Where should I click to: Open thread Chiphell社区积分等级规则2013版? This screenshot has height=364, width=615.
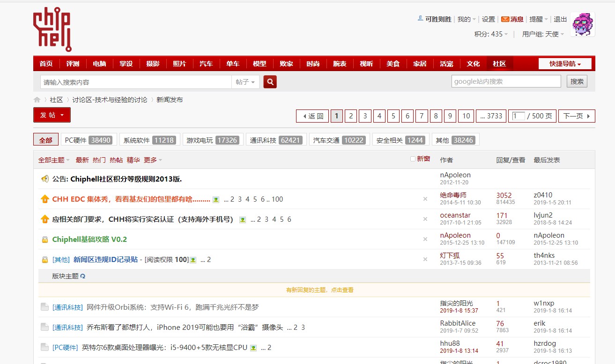pyautogui.click(x=126, y=179)
